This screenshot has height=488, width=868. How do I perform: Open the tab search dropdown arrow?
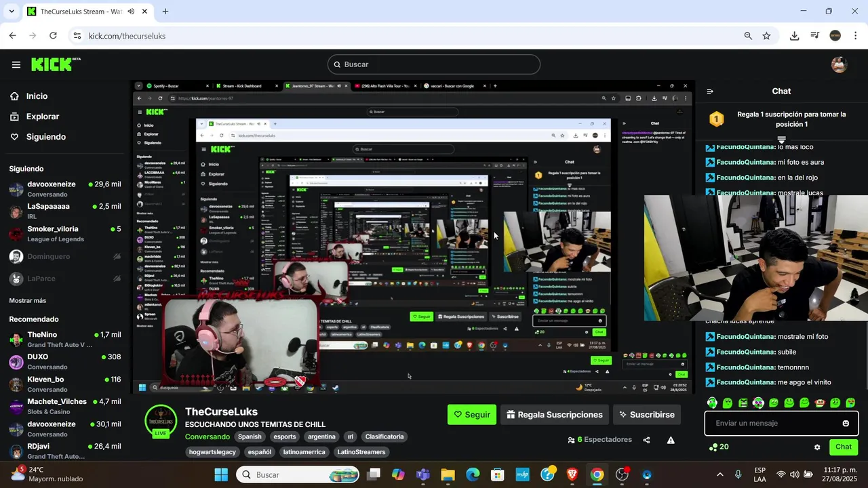point(12,12)
